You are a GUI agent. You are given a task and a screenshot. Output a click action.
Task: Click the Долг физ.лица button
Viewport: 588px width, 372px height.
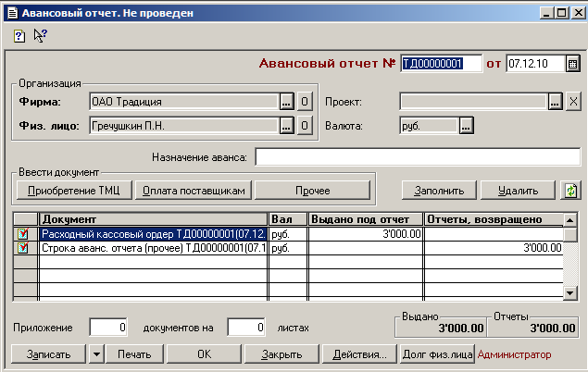point(436,354)
